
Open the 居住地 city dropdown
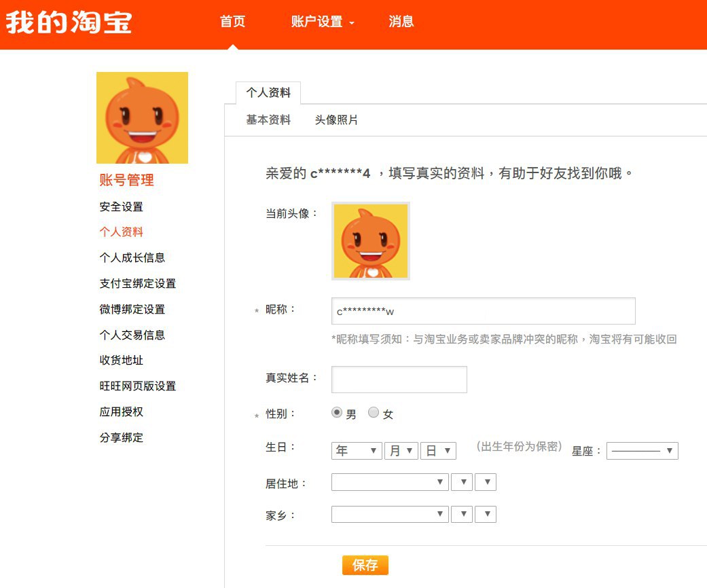pyautogui.click(x=463, y=482)
